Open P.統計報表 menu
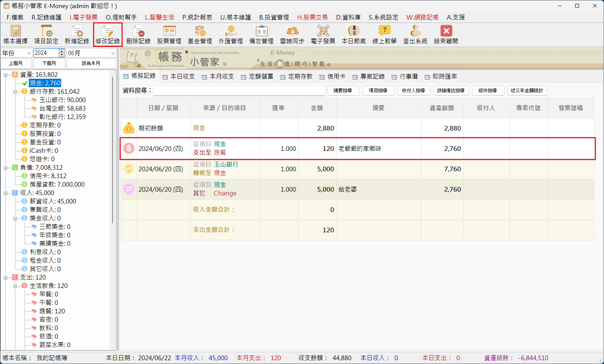The width and height of the screenshot is (604, 364). (197, 17)
